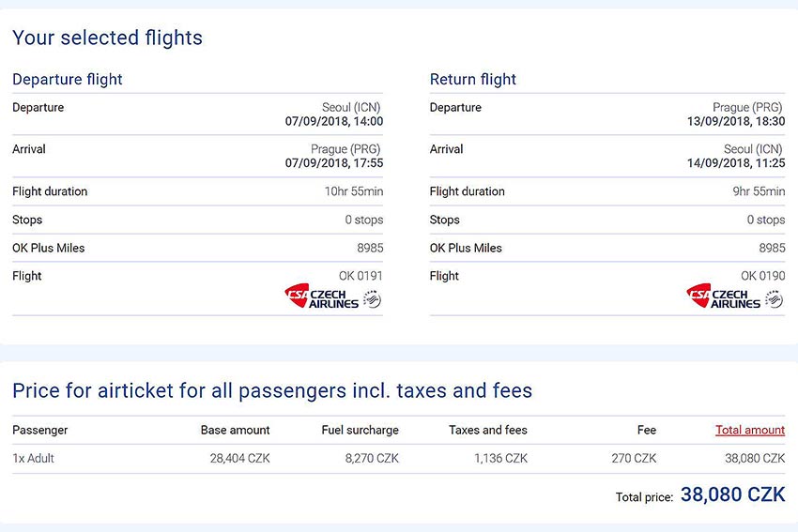798x532 pixels.
Task: Click the Fee 270 CZK value
Action: tap(634, 458)
